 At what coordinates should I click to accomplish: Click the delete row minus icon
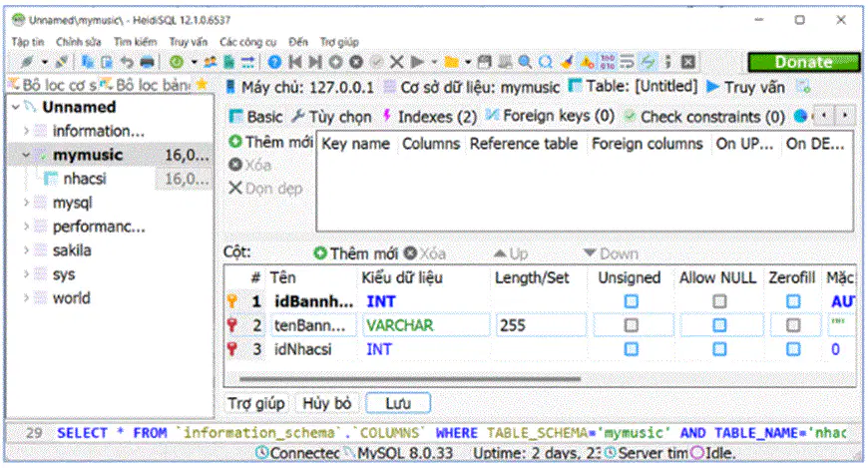(x=356, y=62)
